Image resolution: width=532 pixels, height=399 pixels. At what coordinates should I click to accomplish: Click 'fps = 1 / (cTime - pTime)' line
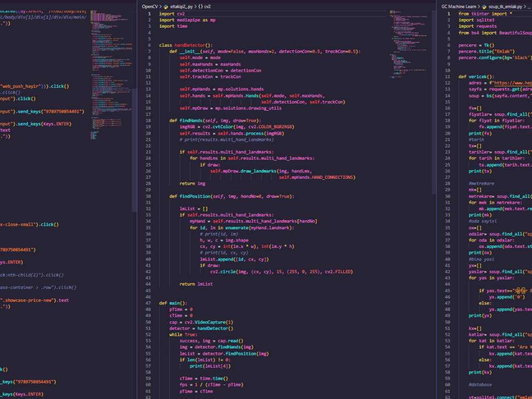coord(211,385)
